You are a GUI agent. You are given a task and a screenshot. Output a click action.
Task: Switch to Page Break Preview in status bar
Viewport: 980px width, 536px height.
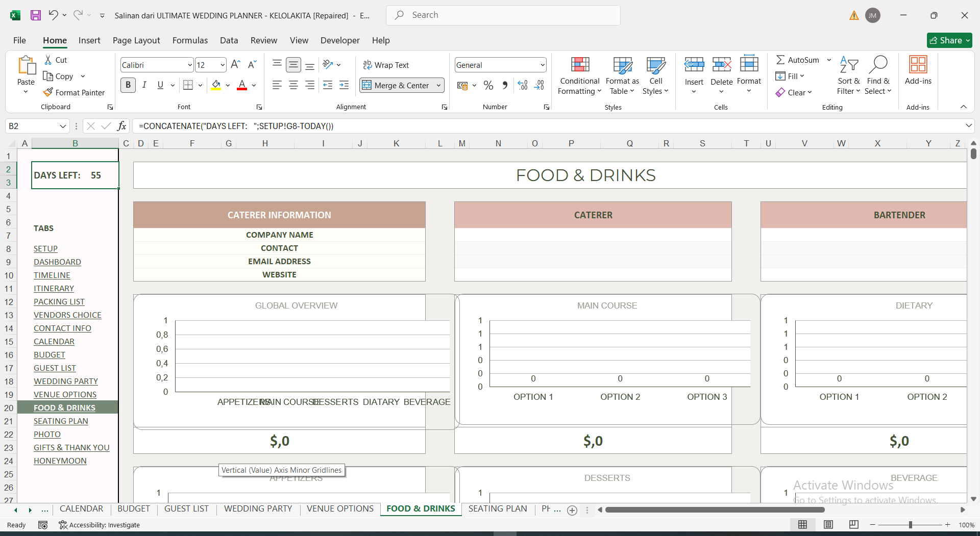854,525
